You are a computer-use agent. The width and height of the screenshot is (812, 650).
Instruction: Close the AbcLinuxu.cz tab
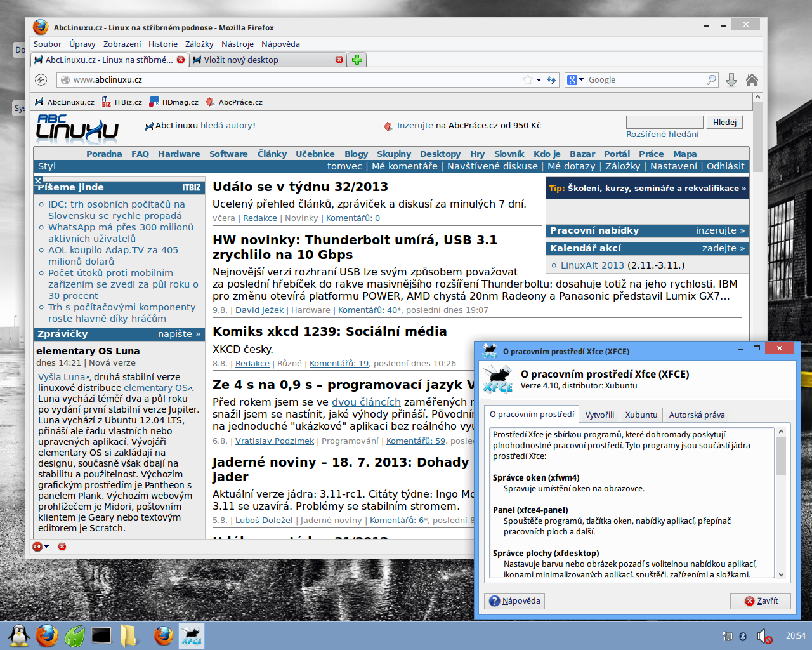(x=181, y=60)
